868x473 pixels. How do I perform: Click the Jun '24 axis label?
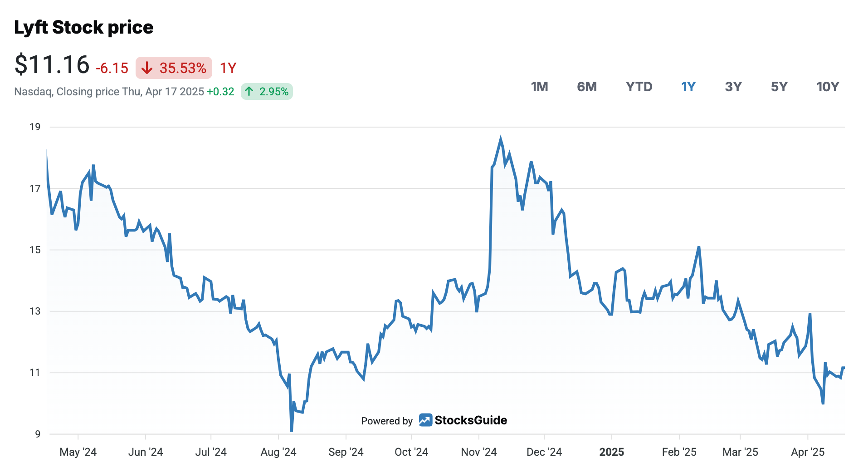146,452
